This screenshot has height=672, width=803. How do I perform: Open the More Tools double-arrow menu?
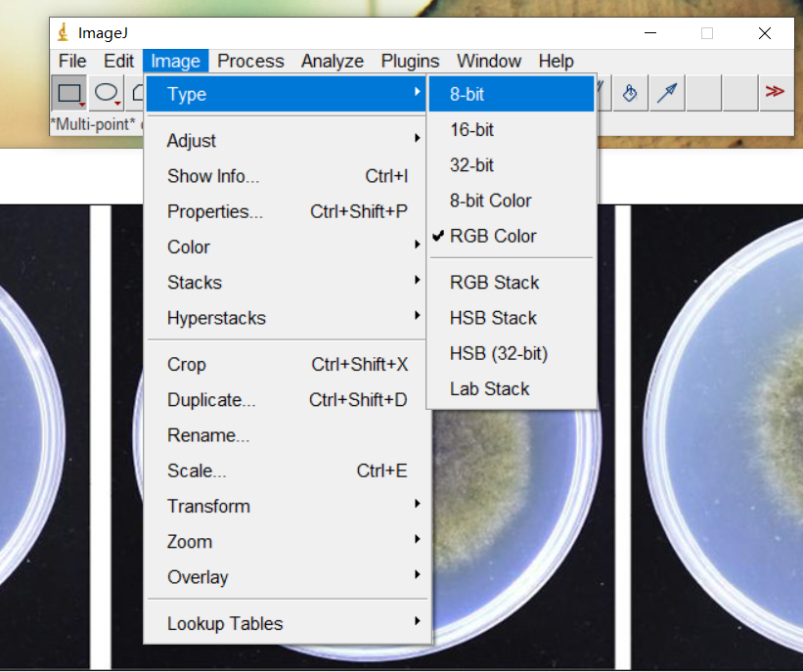775,92
